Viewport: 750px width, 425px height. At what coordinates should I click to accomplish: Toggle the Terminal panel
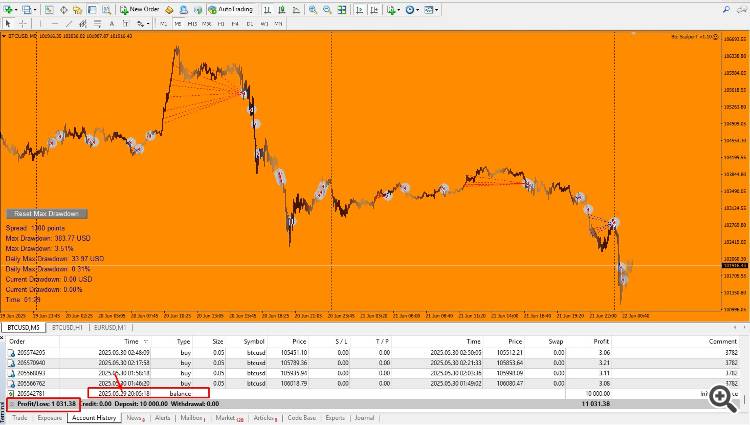[x=92, y=10]
